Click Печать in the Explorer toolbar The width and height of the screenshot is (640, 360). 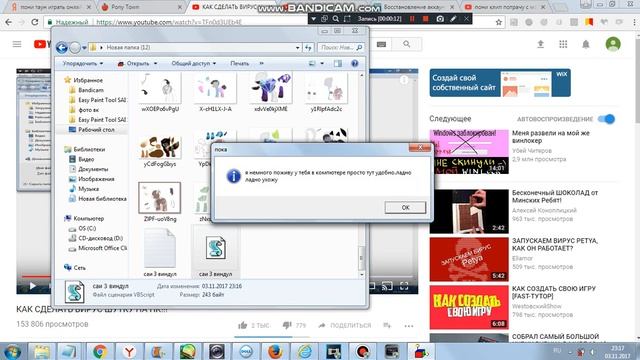point(240,64)
